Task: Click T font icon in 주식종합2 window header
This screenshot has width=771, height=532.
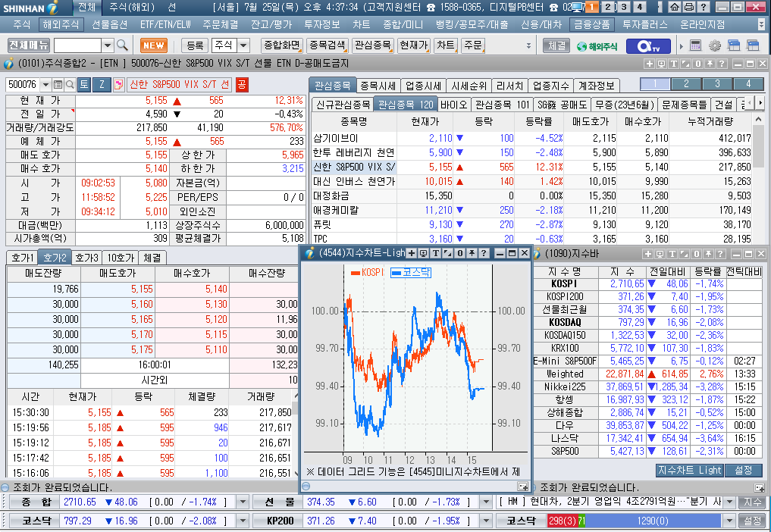Action: (674, 64)
